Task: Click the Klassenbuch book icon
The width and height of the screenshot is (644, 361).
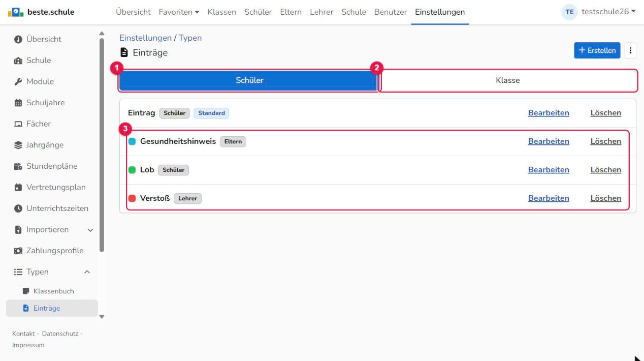Action: 26,291
